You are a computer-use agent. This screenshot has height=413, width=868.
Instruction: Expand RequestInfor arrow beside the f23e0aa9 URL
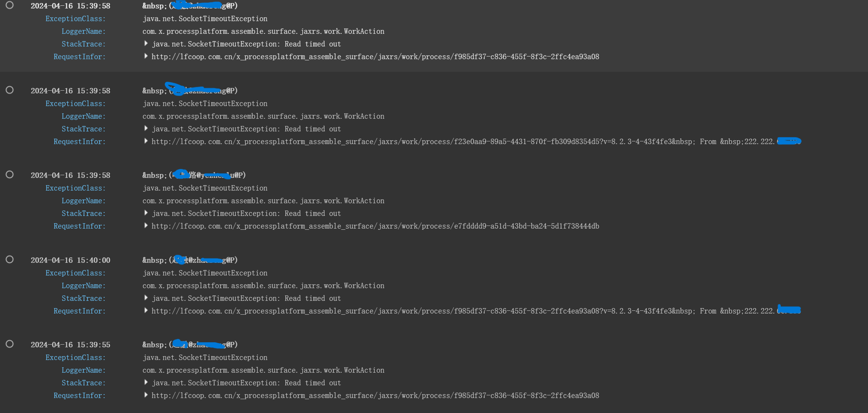tap(146, 141)
